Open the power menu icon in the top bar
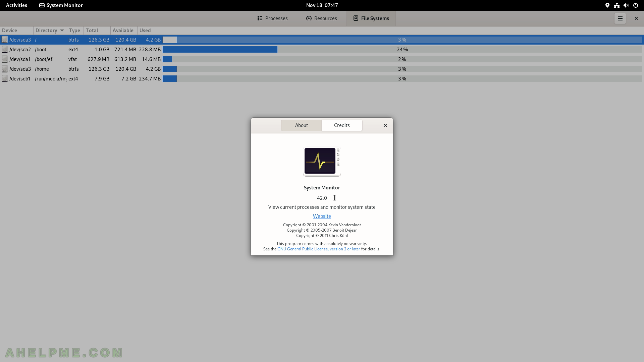 (635, 5)
